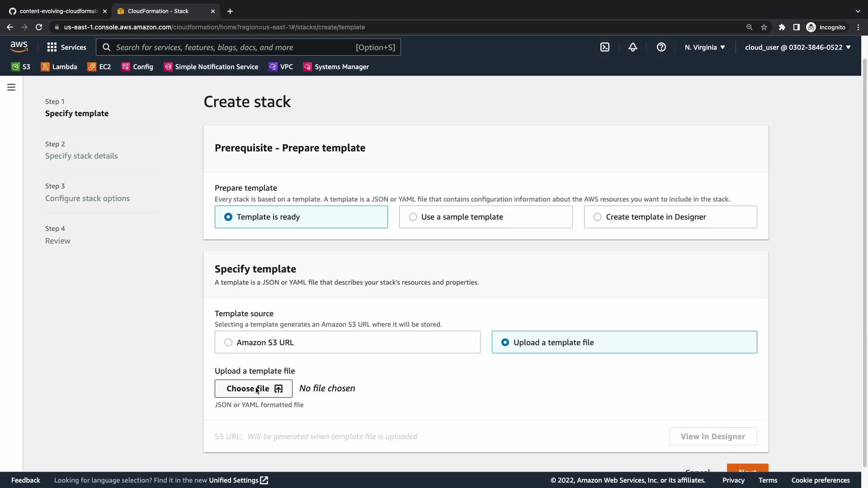Choose Amazon S3 URL as template source
Viewport: 868px width, 488px height.
pyautogui.click(x=347, y=343)
